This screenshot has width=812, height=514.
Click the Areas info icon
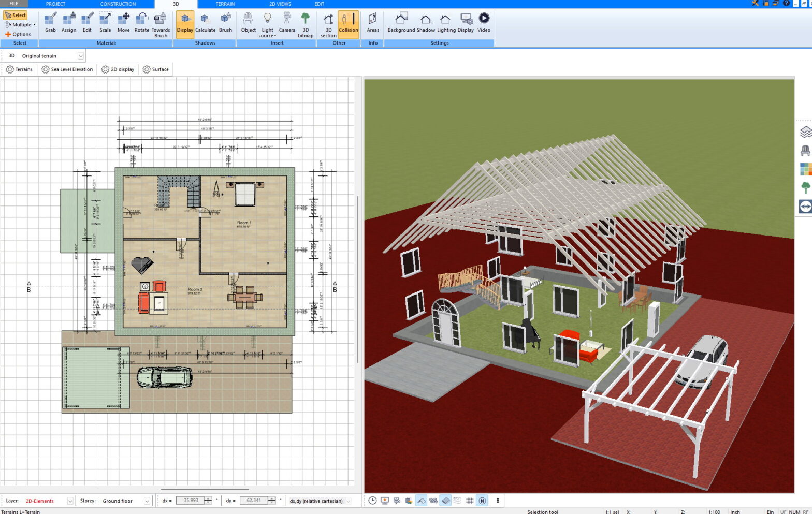coord(373,23)
